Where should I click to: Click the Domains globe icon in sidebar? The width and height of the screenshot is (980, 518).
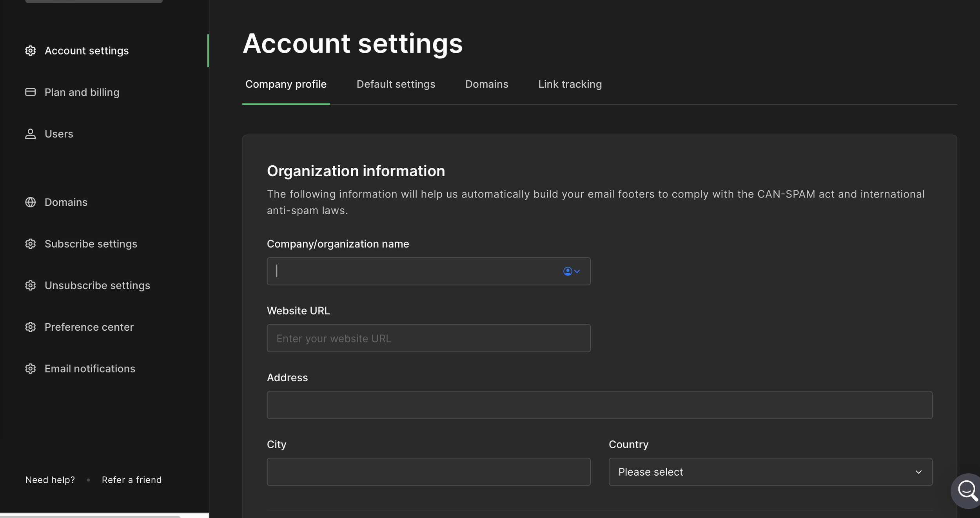(31, 202)
